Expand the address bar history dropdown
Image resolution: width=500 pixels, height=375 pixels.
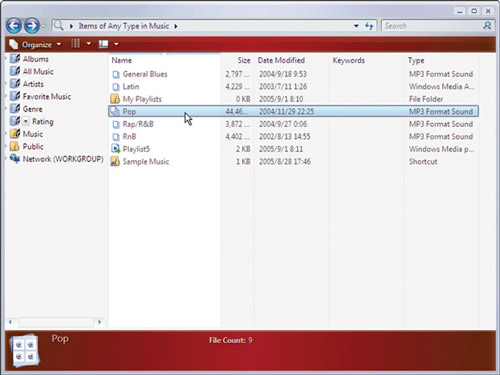[x=356, y=26]
